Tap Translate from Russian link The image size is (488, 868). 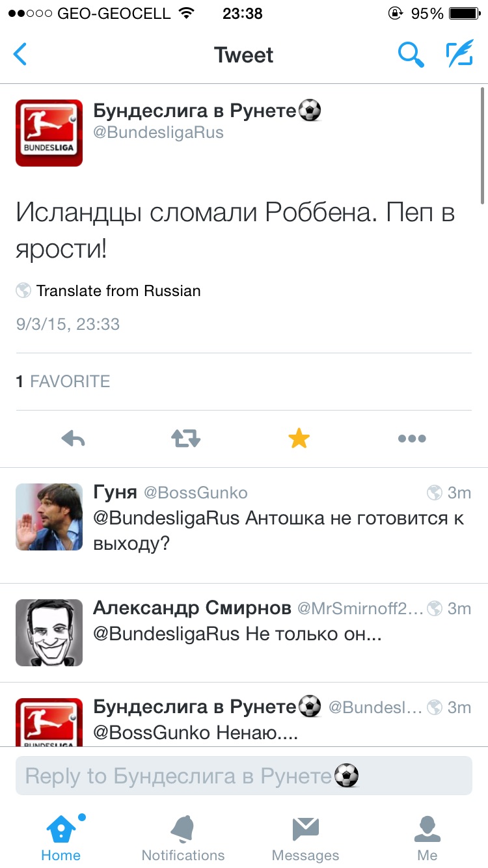click(x=118, y=291)
